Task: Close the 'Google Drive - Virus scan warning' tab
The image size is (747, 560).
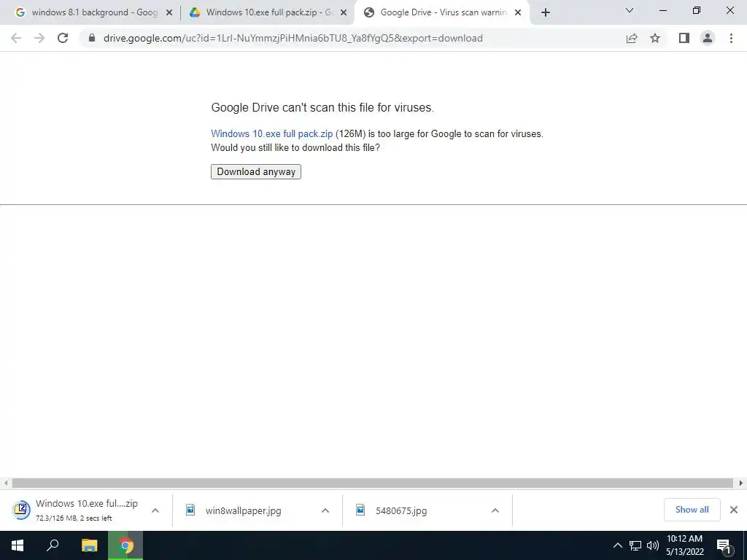Action: [518, 12]
